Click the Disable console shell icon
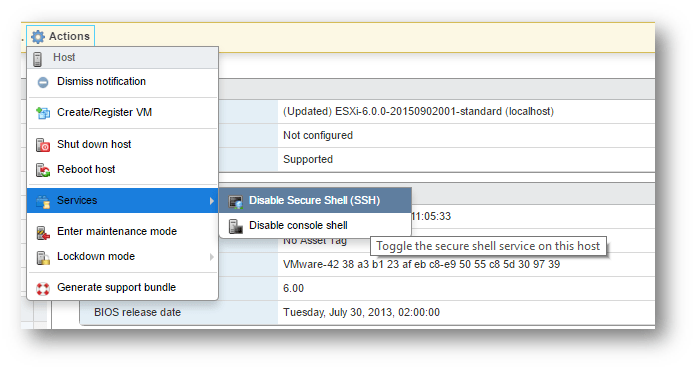Viewport: 697px width, 371px height. (236, 226)
